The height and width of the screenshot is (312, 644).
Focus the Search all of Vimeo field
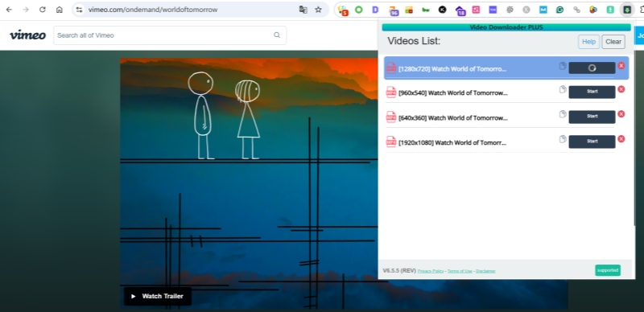170,35
